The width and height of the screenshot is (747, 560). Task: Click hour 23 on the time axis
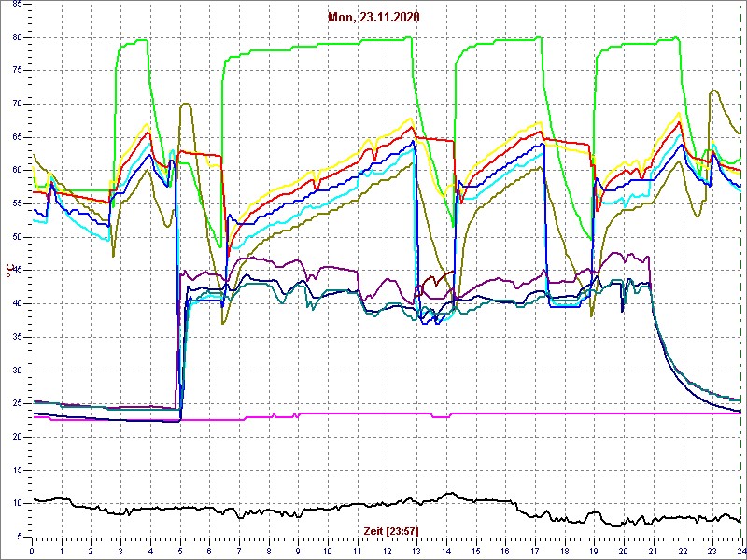[712, 551]
